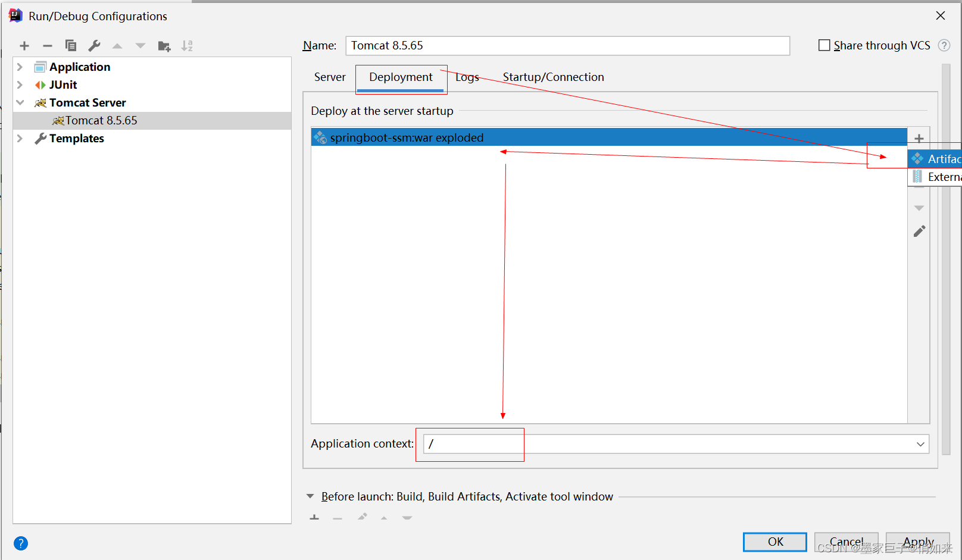Click the vertical scrollbar of settings panel
Screen dimensions: 962x560
pos(946,259)
